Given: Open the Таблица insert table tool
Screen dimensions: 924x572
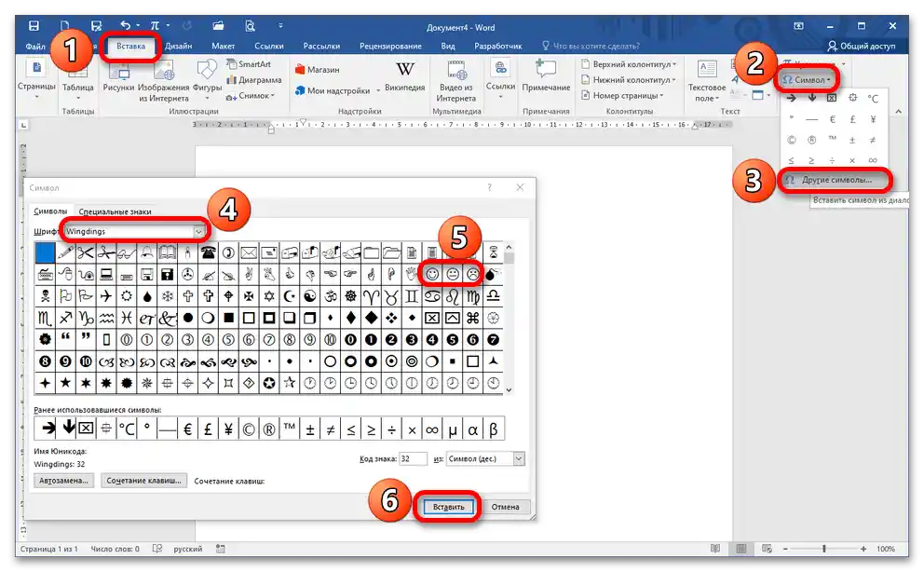Looking at the screenshot, I should 78,79.
